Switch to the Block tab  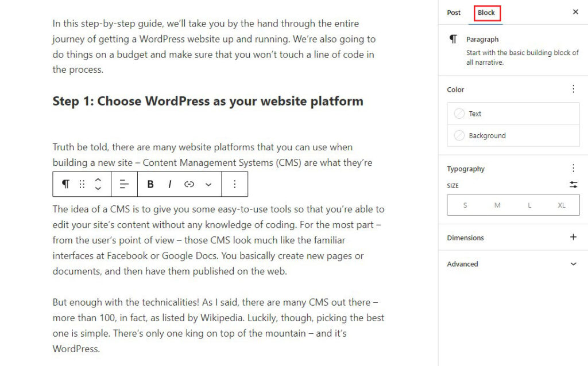(486, 12)
